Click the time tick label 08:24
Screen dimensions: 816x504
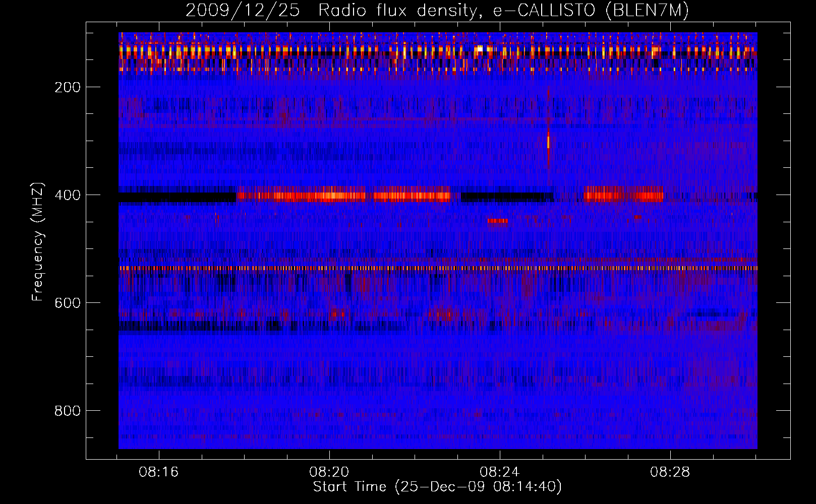500,472
